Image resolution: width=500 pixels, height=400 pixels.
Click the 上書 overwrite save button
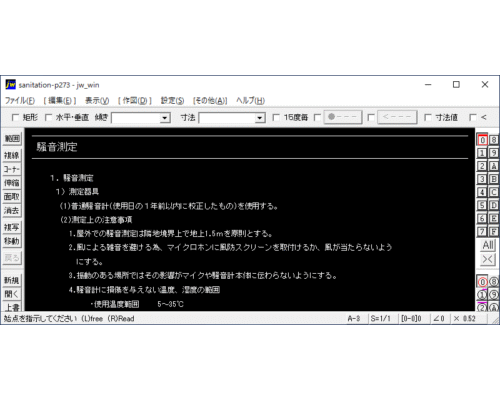[12, 307]
